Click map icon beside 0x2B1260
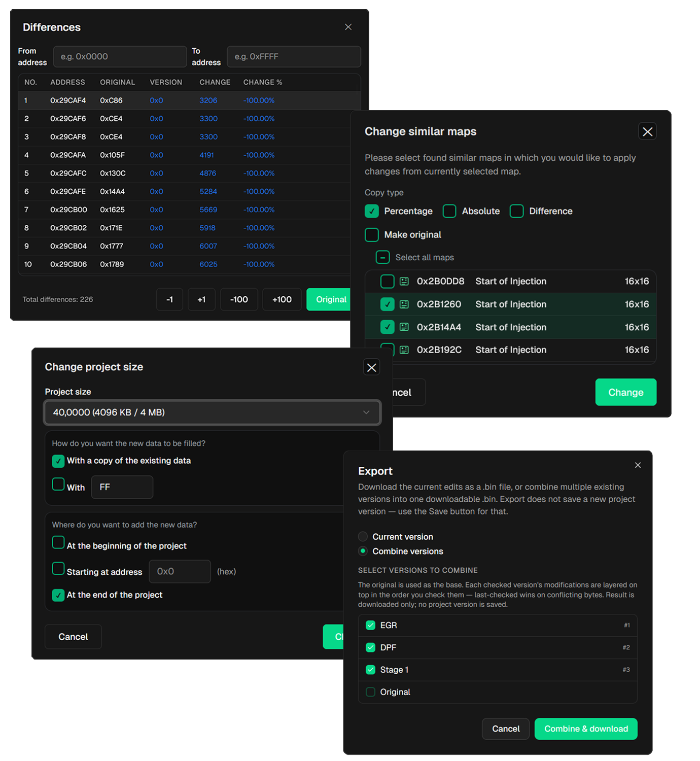This screenshot has height=761, width=700. (404, 304)
